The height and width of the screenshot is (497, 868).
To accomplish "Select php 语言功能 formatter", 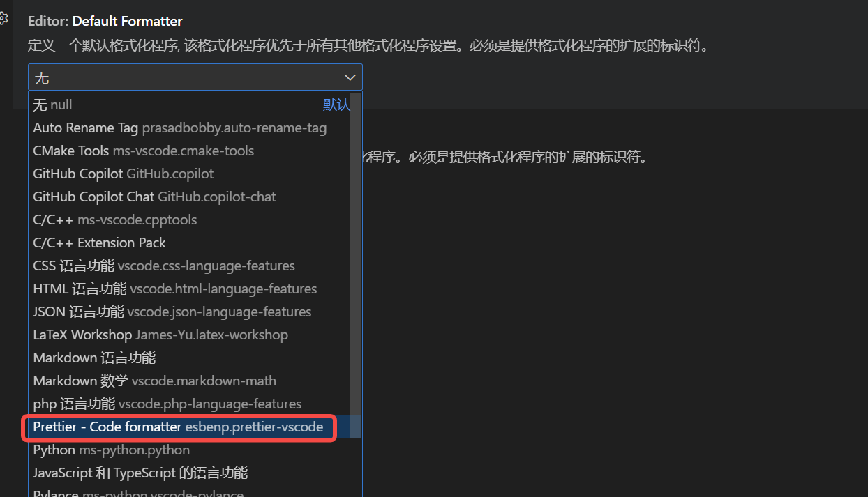I will coord(190,404).
